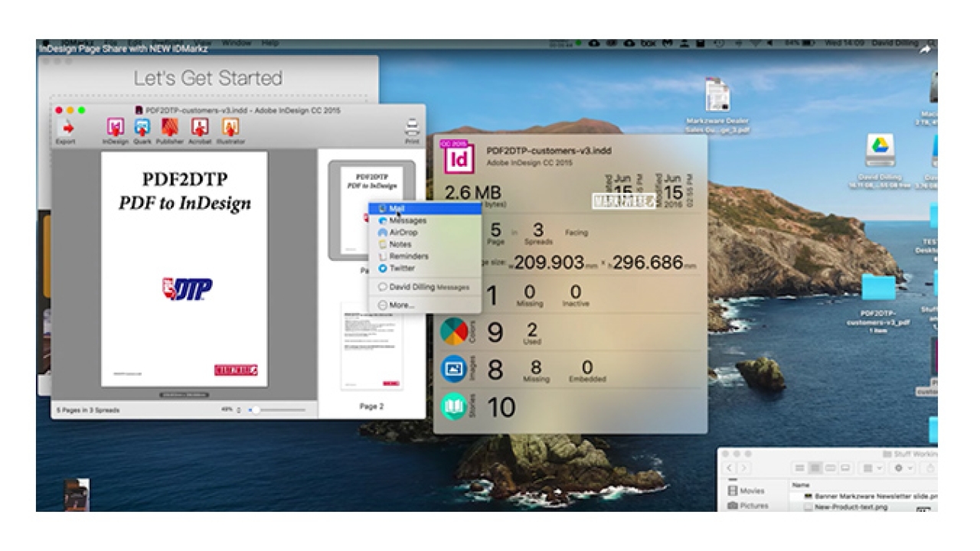Viewport: 980px width, 551px height.
Task: Click the YouTube share arrow icon
Action: [926, 48]
